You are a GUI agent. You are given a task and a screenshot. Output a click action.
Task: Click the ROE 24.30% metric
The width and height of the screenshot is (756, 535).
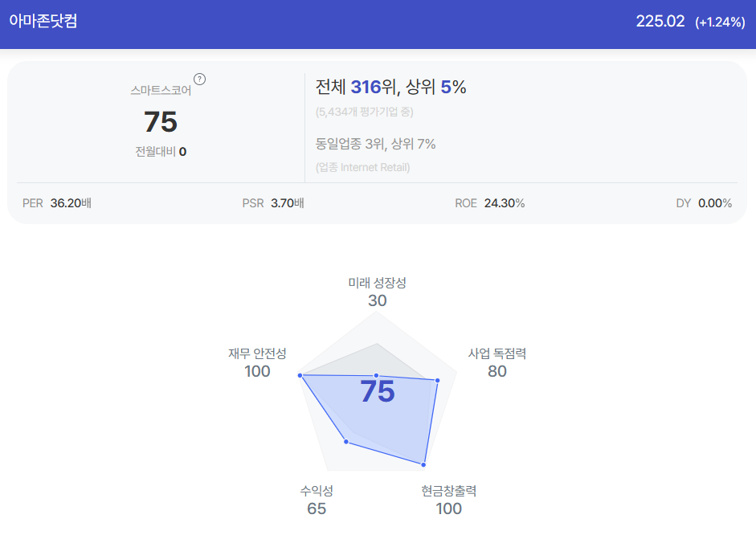pyautogui.click(x=490, y=203)
